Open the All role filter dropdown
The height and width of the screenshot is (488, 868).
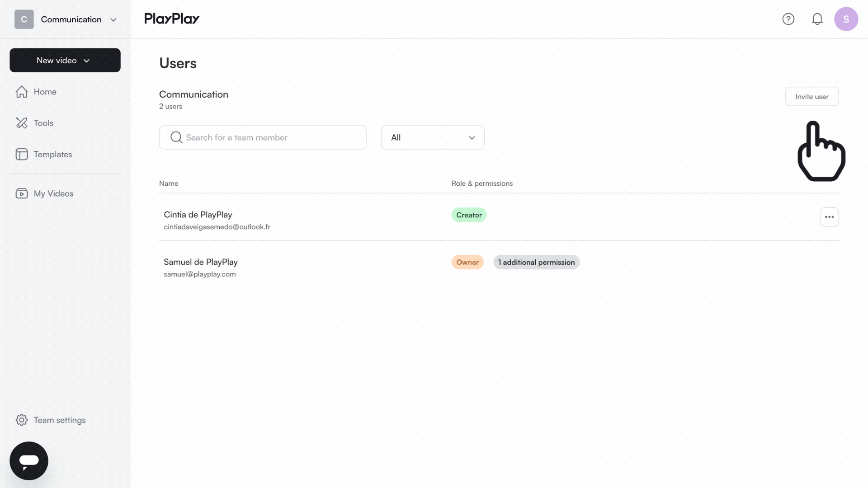tap(433, 137)
